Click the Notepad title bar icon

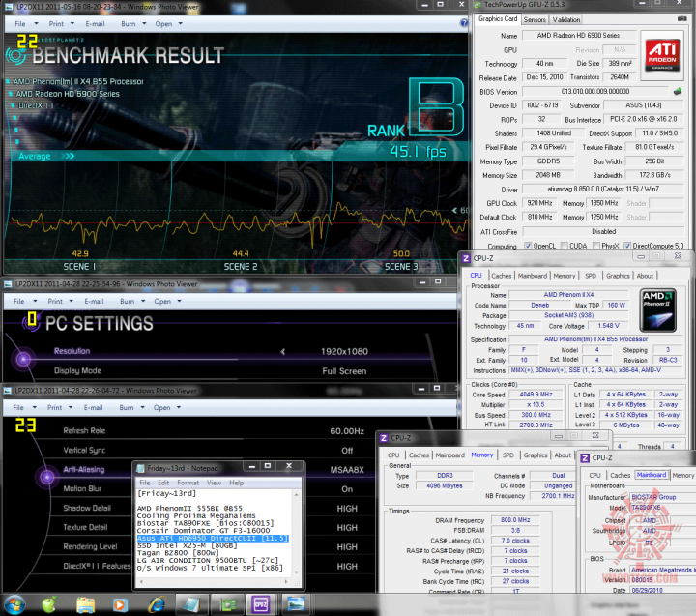pyautogui.click(x=140, y=469)
